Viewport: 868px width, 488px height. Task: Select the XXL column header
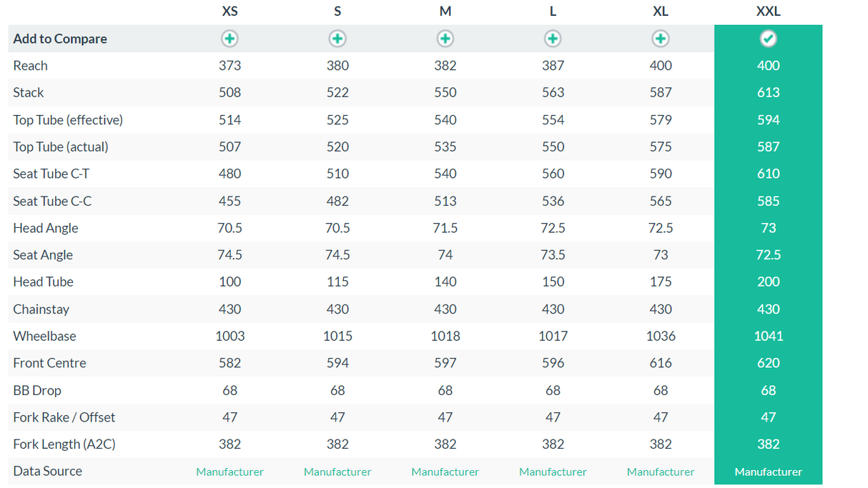tap(768, 11)
